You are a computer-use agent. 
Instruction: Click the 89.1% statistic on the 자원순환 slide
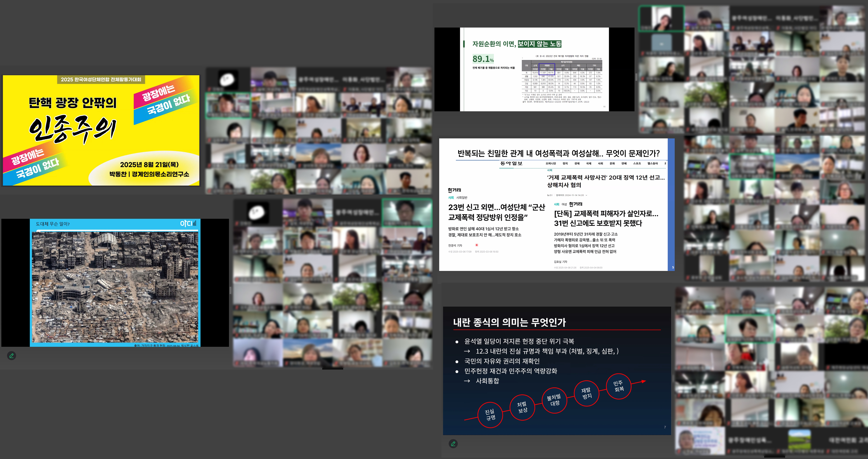[483, 59]
